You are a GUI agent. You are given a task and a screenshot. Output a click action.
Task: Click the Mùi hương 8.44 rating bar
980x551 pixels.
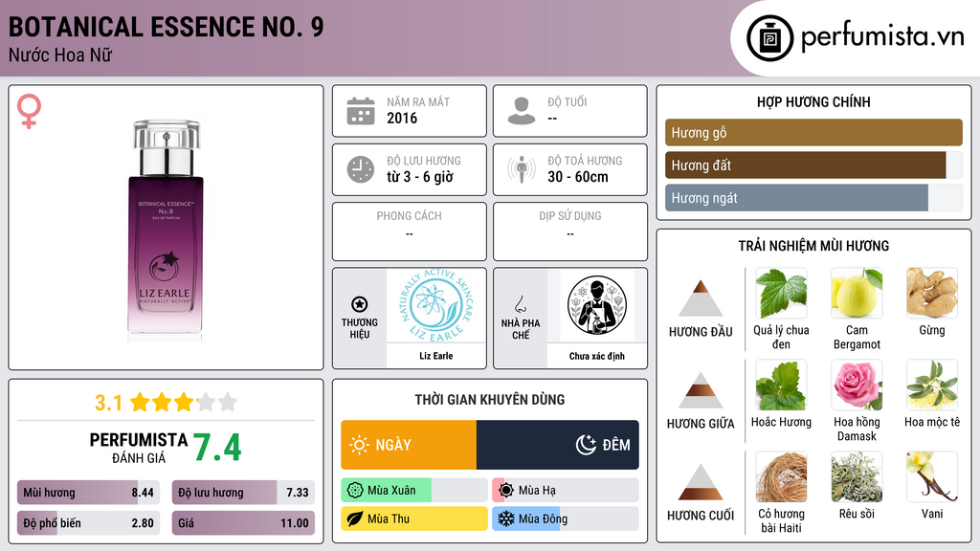tap(88, 493)
